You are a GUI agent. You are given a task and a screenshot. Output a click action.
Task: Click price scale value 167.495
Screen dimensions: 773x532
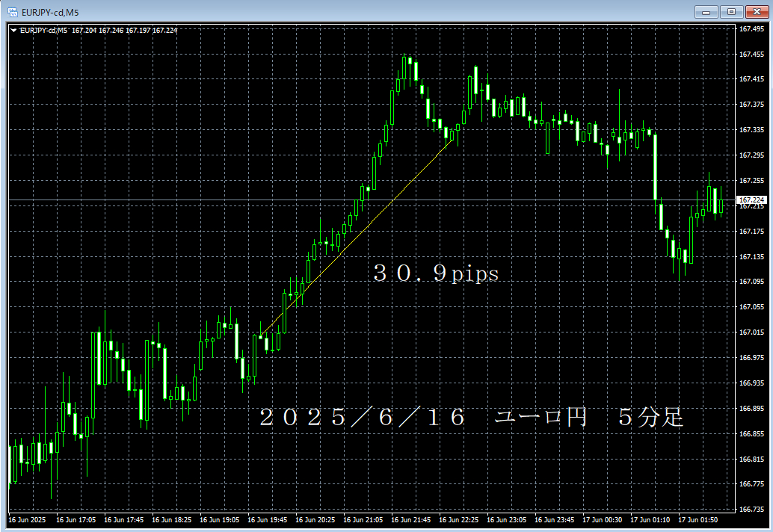[751, 29]
